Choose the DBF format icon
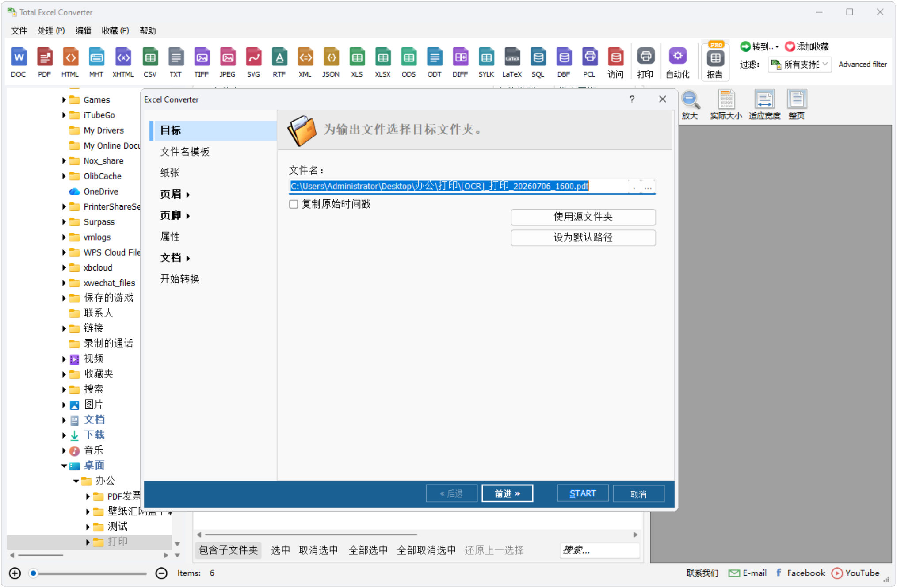 [x=564, y=62]
